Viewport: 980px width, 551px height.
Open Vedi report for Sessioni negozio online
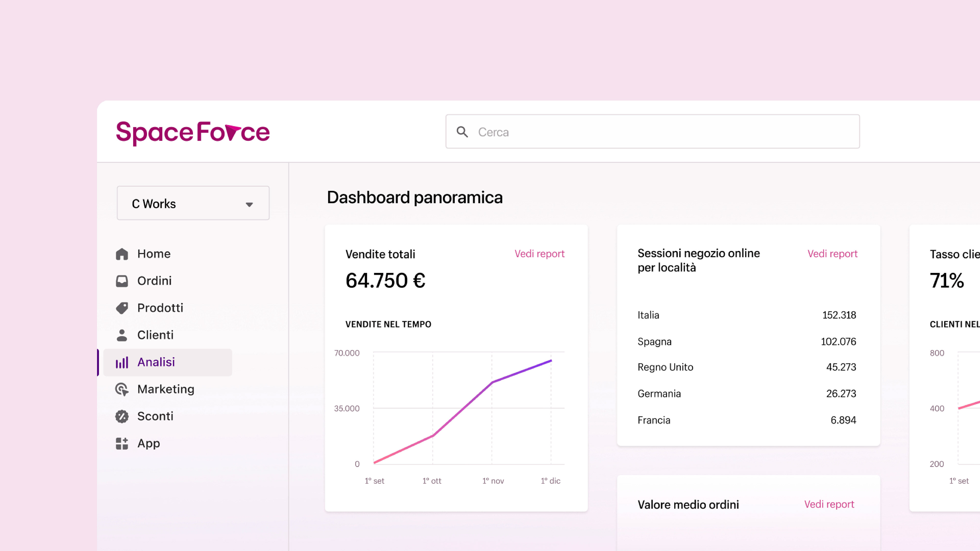click(x=832, y=254)
